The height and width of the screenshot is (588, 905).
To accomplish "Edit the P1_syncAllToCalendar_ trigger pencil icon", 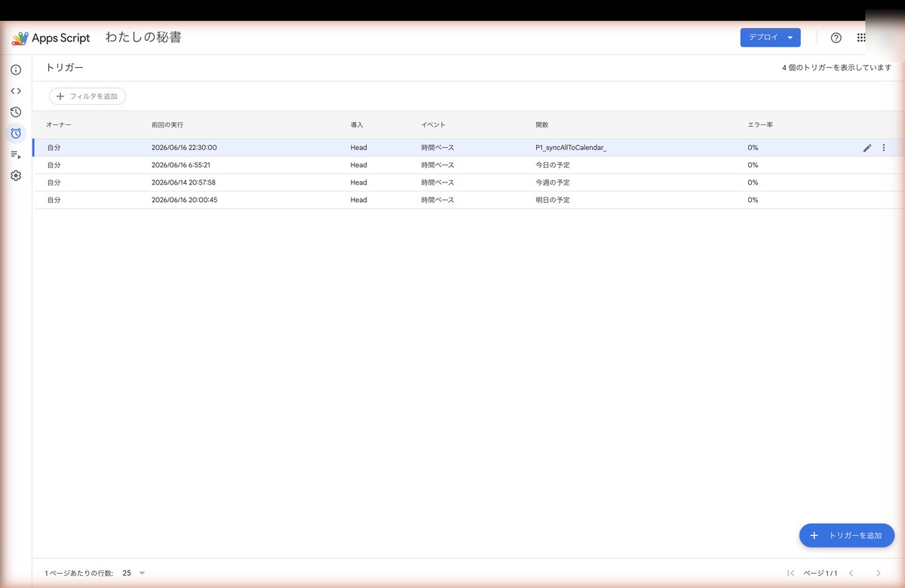I will [867, 148].
